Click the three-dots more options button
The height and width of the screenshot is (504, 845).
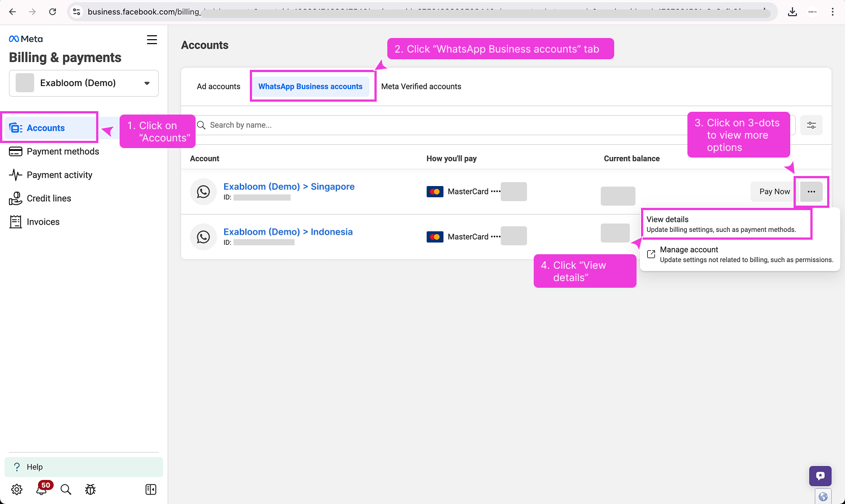(811, 192)
